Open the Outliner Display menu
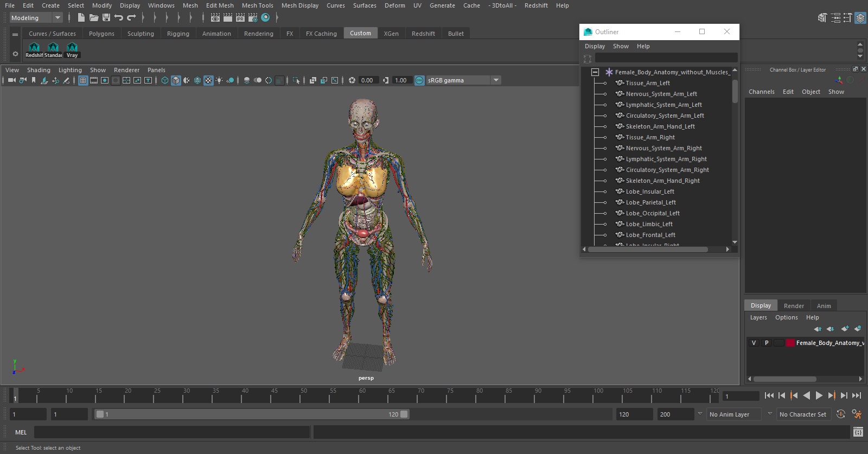This screenshot has width=868, height=454. tap(595, 46)
